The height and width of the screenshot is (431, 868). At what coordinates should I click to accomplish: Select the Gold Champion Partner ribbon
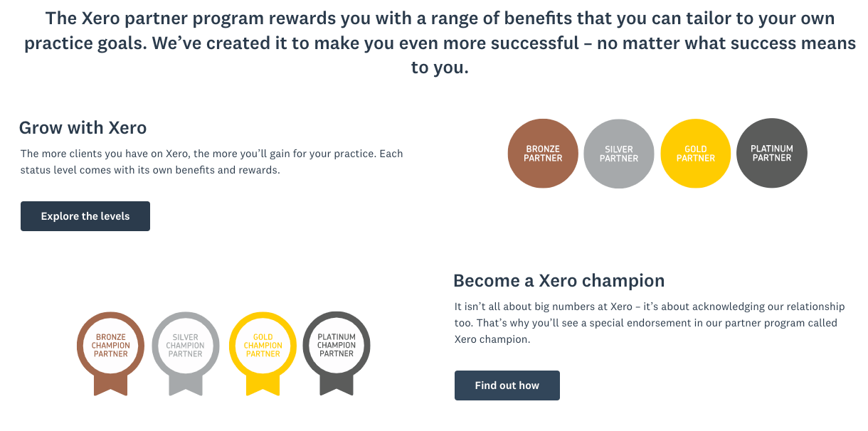pyautogui.click(x=263, y=353)
